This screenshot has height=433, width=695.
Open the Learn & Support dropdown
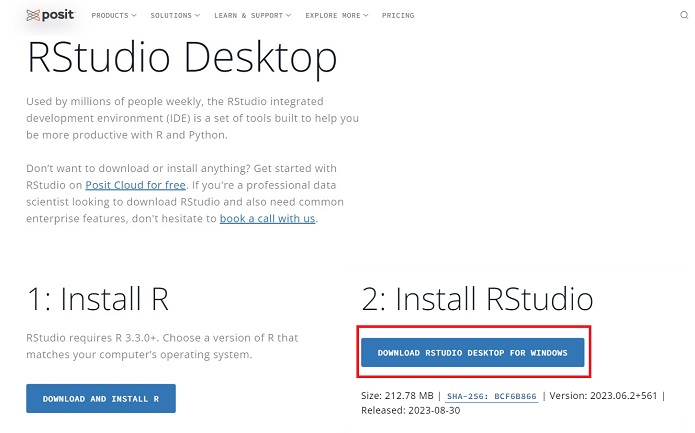point(252,16)
